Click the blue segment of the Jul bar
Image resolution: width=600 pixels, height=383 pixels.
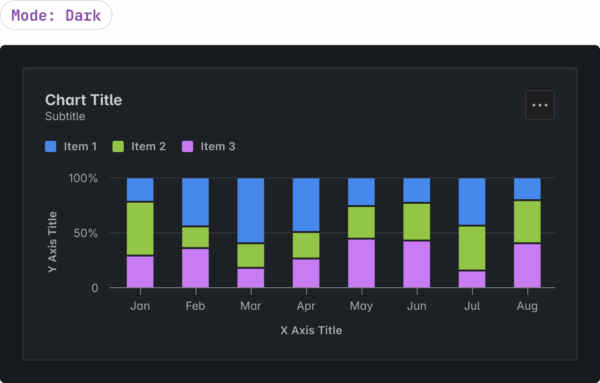[x=472, y=201]
